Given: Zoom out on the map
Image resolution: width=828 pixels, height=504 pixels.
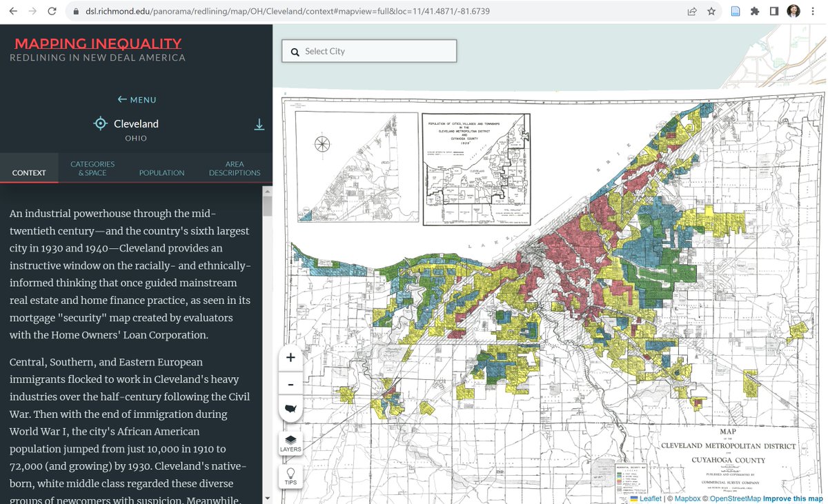Looking at the screenshot, I should point(290,384).
